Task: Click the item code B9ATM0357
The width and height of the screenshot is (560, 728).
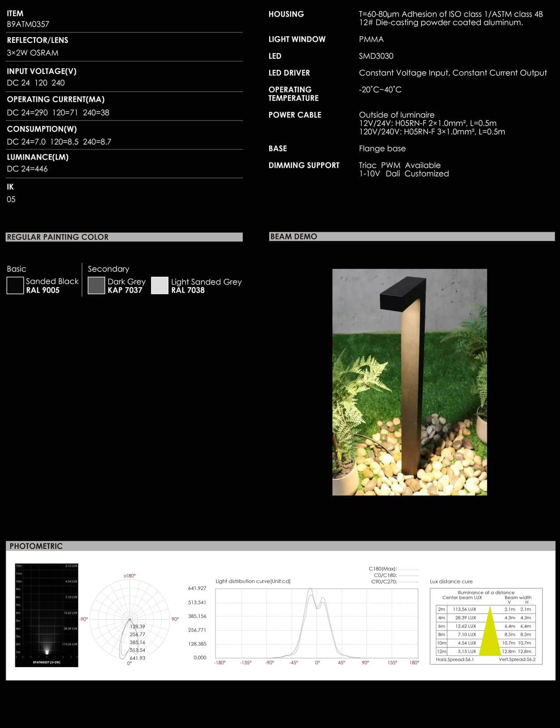Action: [x=28, y=24]
